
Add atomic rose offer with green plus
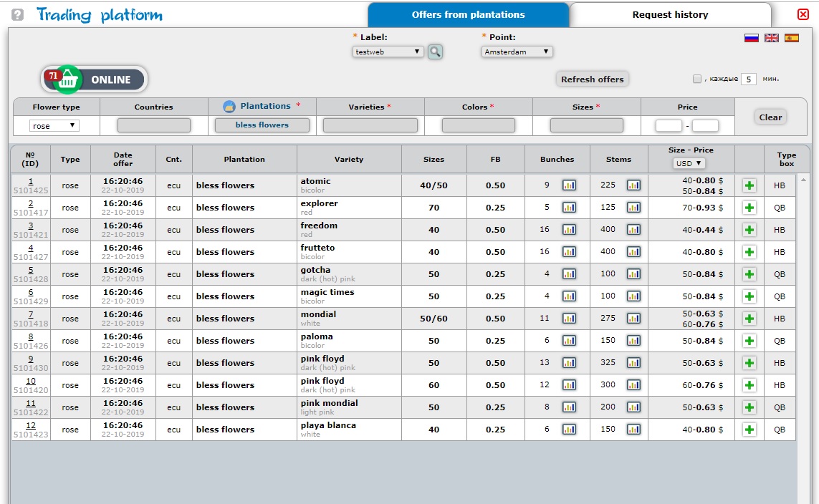(x=749, y=185)
